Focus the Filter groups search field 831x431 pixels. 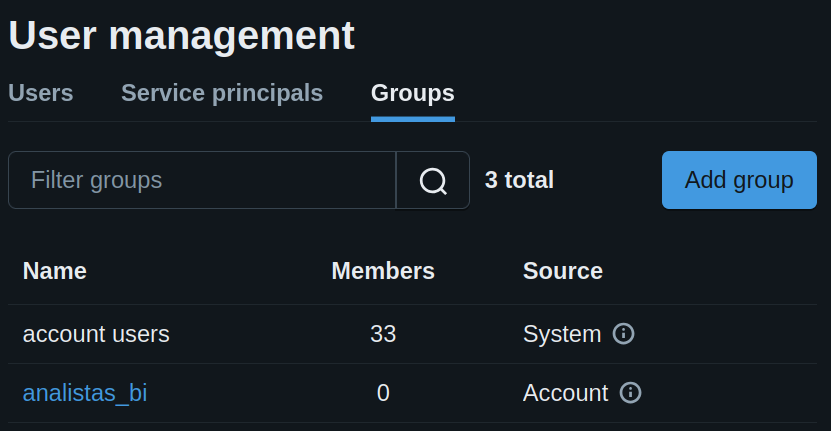point(202,181)
